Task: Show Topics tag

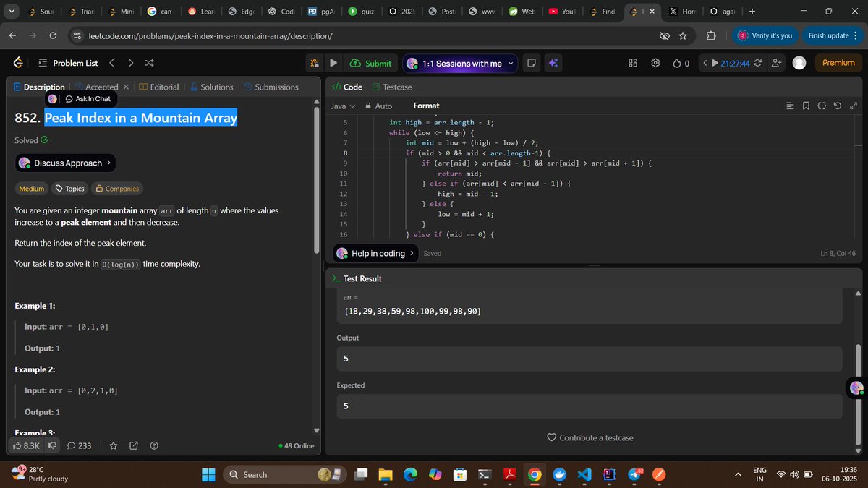Action: (x=69, y=189)
